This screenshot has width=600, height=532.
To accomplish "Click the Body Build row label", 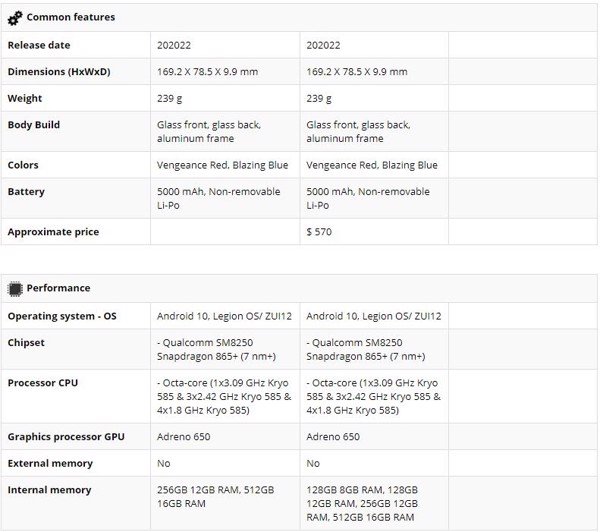I will [x=34, y=125].
